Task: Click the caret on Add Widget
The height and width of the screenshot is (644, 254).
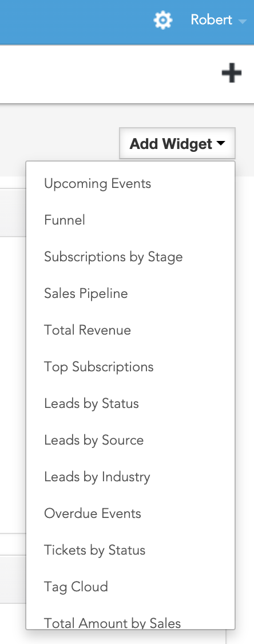Action: [221, 144]
